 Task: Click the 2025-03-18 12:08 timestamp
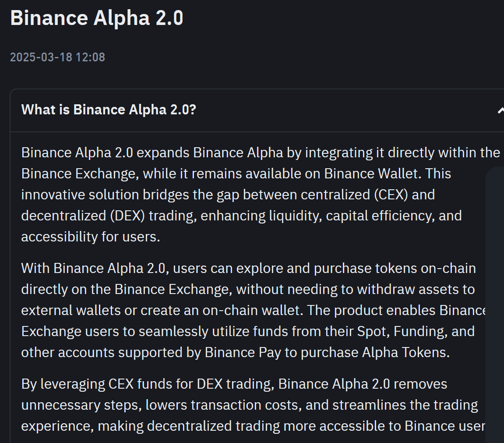(57, 57)
